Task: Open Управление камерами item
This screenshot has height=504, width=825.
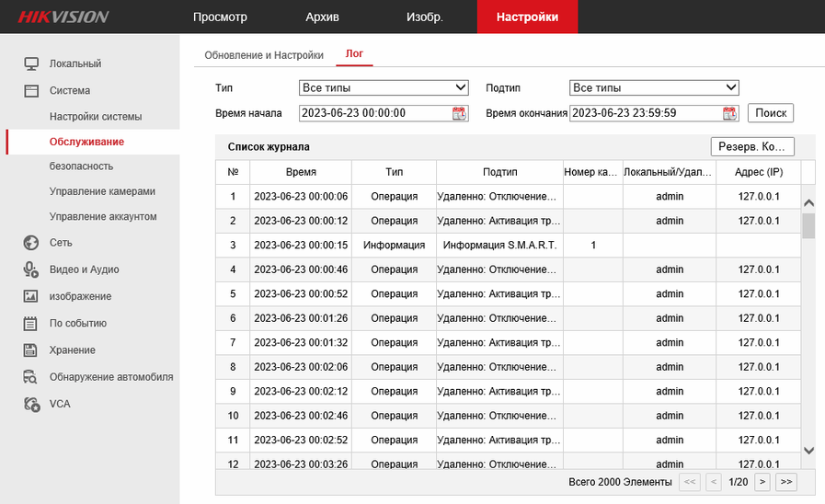Action: [102, 191]
